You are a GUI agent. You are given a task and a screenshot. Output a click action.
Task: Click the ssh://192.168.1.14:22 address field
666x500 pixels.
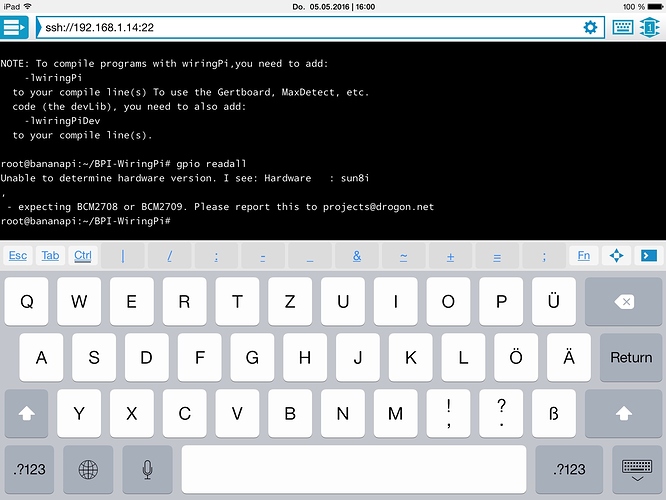(x=320, y=28)
